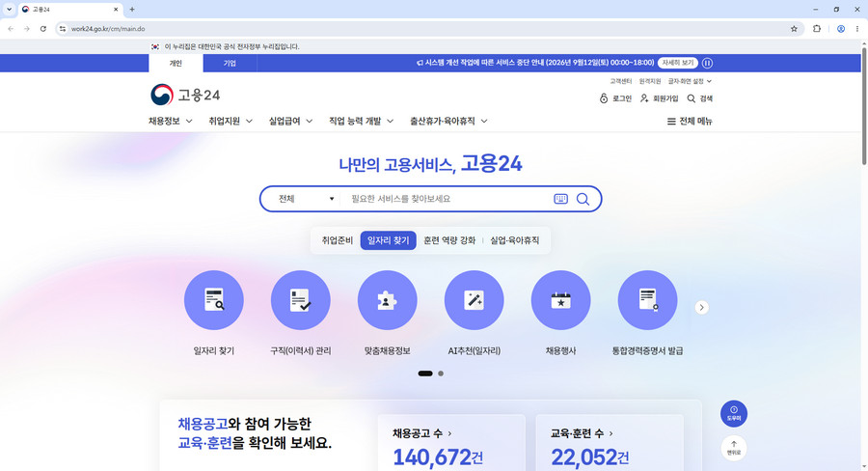
Task: Click 자세히 보기 button in banner
Action: pyautogui.click(x=678, y=63)
